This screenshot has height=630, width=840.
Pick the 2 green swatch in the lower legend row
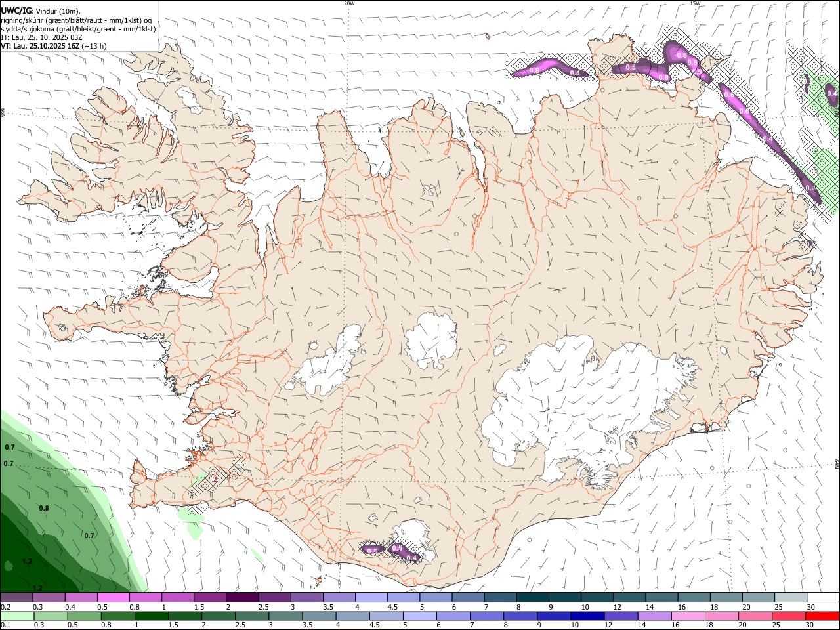[219, 616]
